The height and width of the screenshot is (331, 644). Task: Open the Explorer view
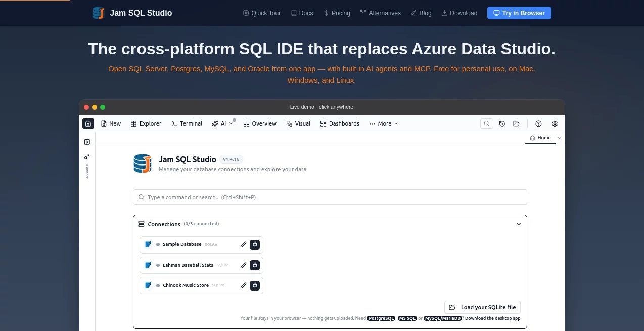[x=146, y=123]
